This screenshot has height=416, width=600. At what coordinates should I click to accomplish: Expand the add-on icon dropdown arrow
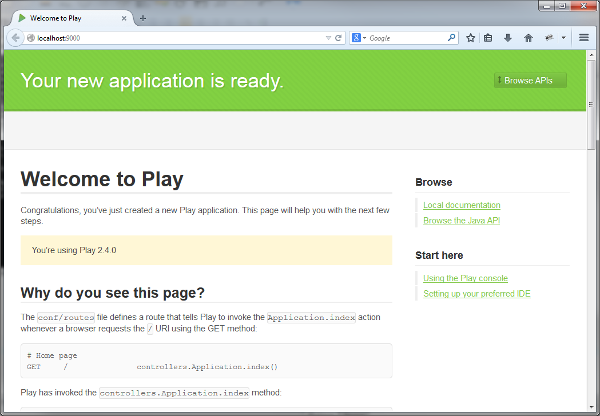[x=563, y=38]
